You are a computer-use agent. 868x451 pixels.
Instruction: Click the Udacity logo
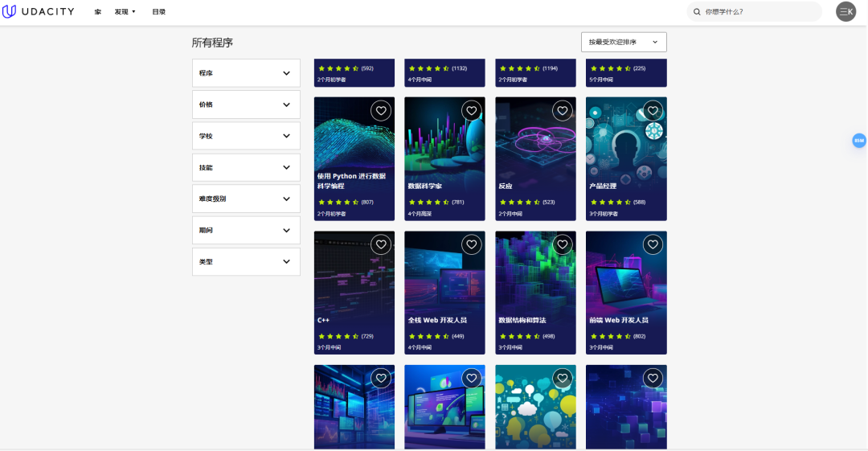pos(39,11)
